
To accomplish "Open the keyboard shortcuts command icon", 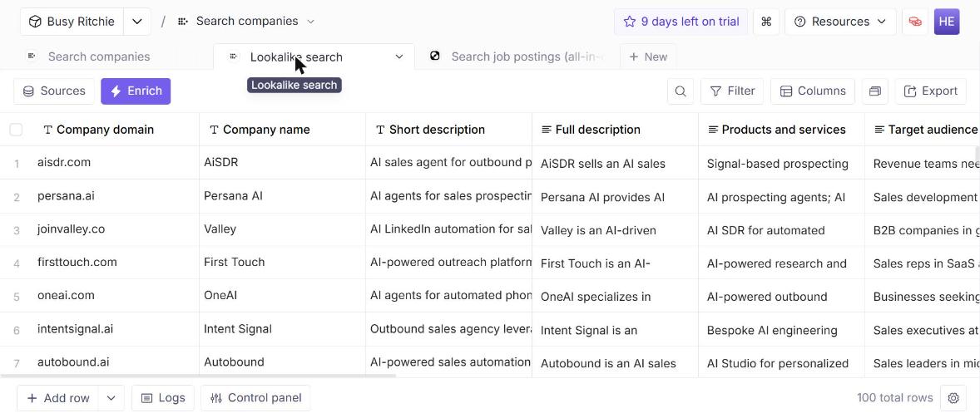I will tap(766, 22).
